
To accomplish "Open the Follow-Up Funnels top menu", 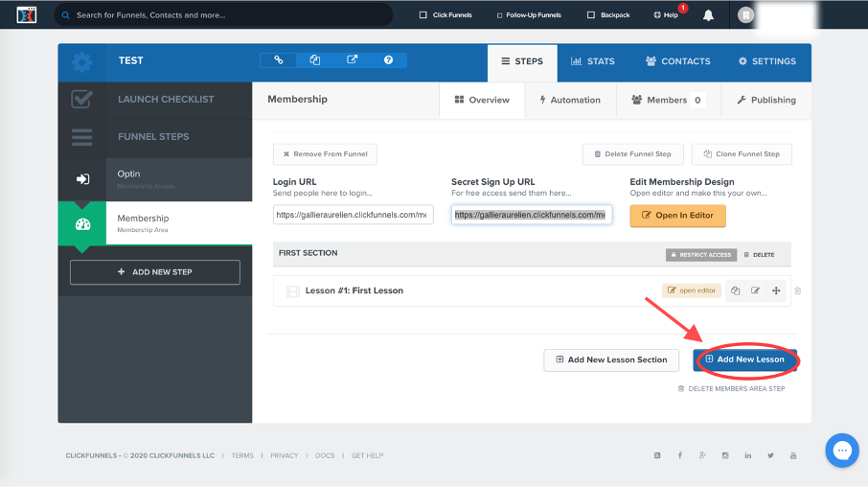I will point(529,15).
